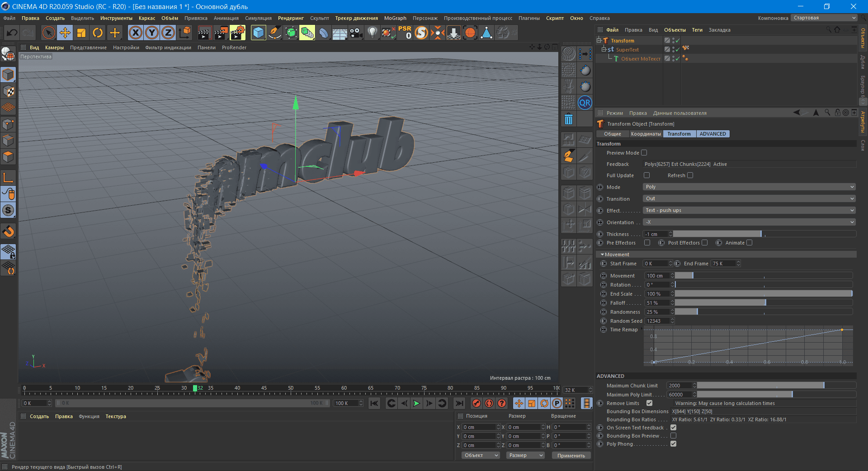
Task: Select the SuperText object in tree
Action: pos(627,50)
